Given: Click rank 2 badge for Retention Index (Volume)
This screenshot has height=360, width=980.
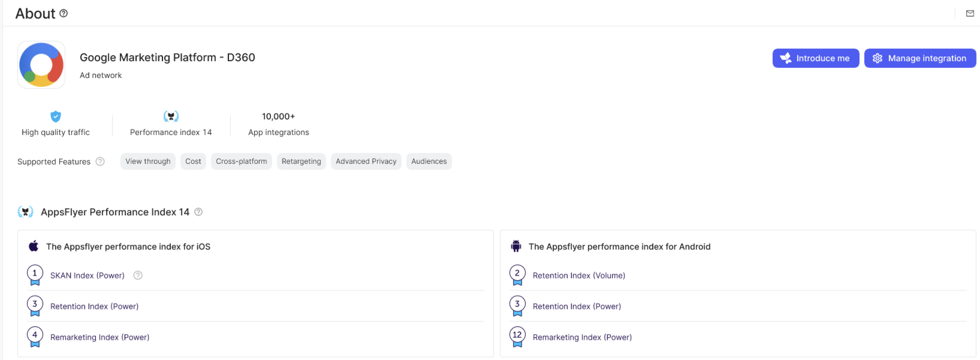Looking at the screenshot, I should [517, 275].
